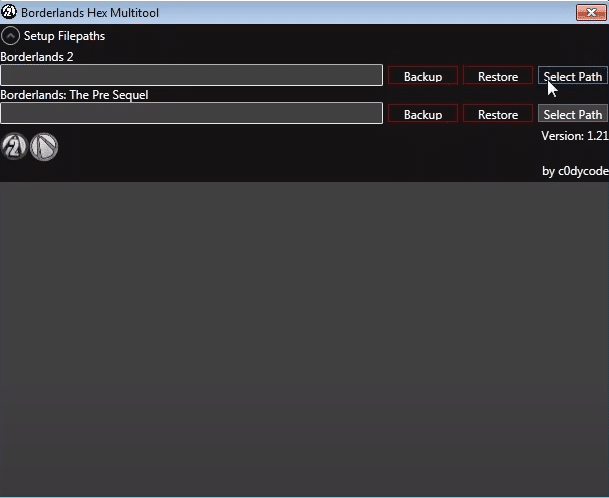The image size is (609, 498).
Task: Click the by c0dycode credit text
Action: pos(575,171)
